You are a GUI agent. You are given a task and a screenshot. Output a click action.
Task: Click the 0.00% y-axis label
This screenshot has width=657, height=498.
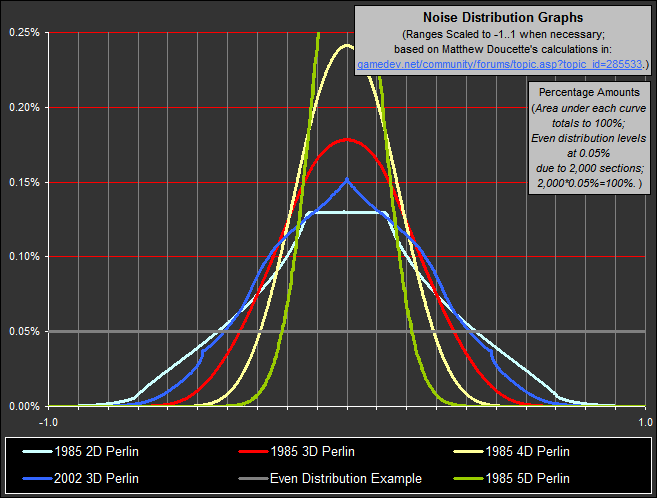click(x=24, y=406)
